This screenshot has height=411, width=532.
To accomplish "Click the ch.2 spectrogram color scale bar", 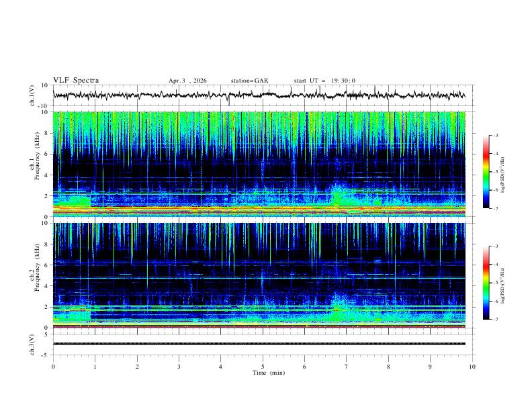I will point(486,283).
